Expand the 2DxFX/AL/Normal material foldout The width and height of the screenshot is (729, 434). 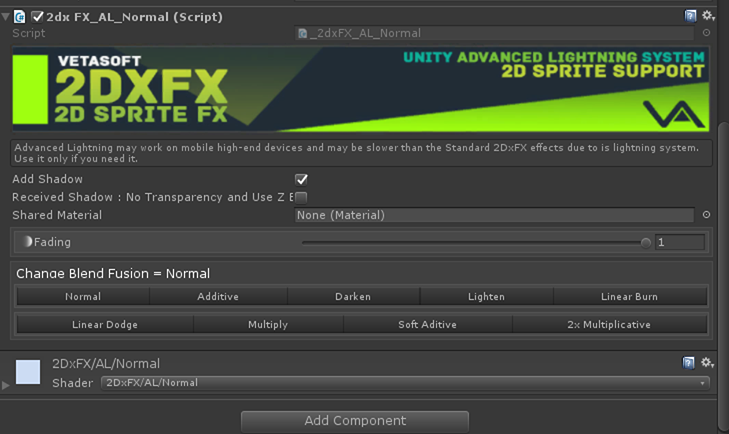(6, 385)
